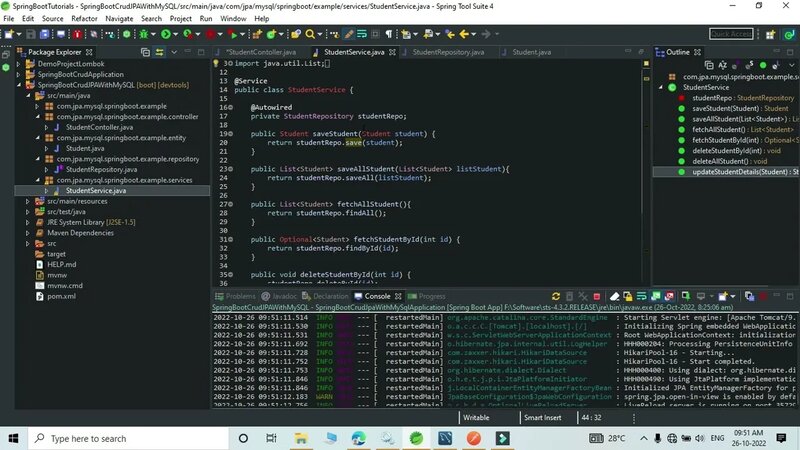Screen dimensions: 800x450
Task: Open Windows notification center icon
Action: point(781,438)
